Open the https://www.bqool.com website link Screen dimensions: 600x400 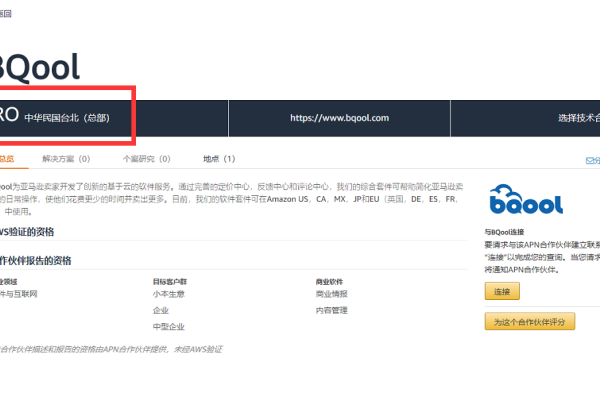pyautogui.click(x=339, y=118)
